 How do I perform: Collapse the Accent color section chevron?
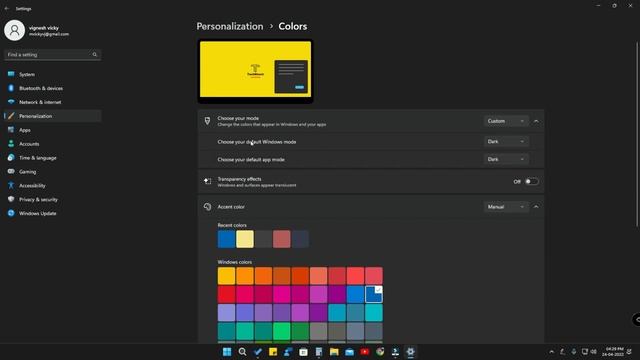click(536, 207)
